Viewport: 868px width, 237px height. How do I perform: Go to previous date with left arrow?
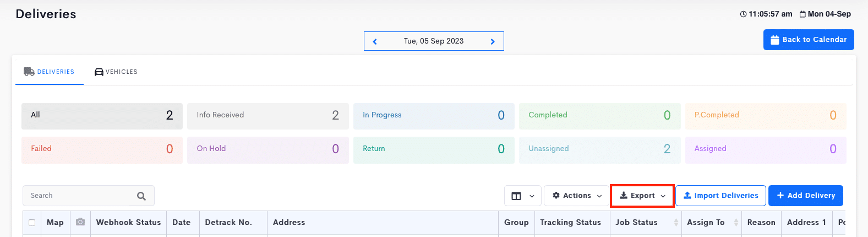pos(375,41)
